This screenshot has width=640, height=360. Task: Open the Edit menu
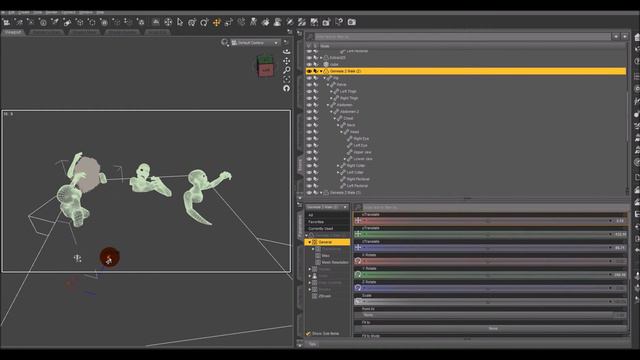click(11, 13)
